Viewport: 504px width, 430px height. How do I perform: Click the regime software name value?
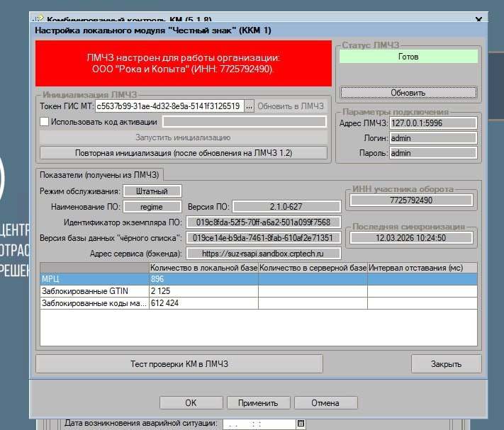(x=152, y=207)
